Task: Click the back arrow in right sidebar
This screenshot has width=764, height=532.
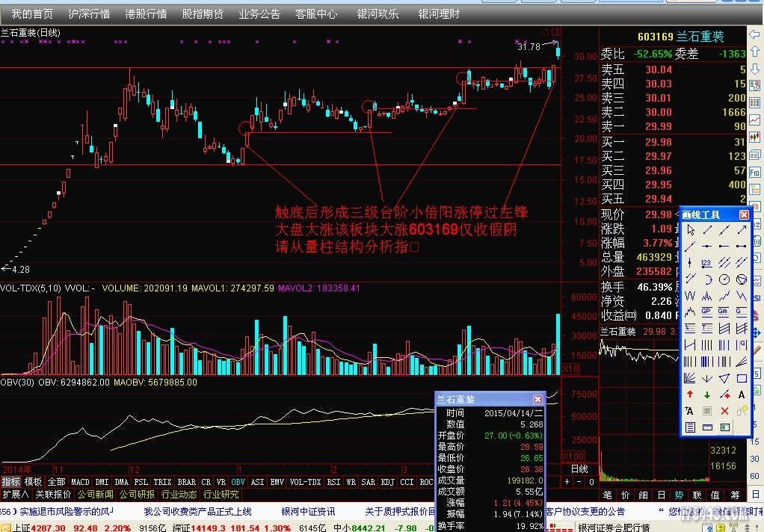Action: click(755, 34)
